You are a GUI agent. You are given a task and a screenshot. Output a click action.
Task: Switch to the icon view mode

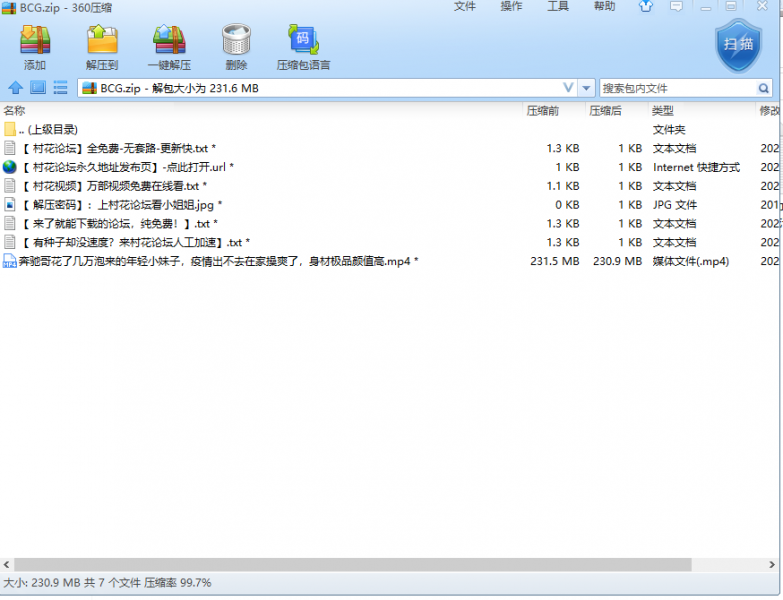[x=38, y=88]
